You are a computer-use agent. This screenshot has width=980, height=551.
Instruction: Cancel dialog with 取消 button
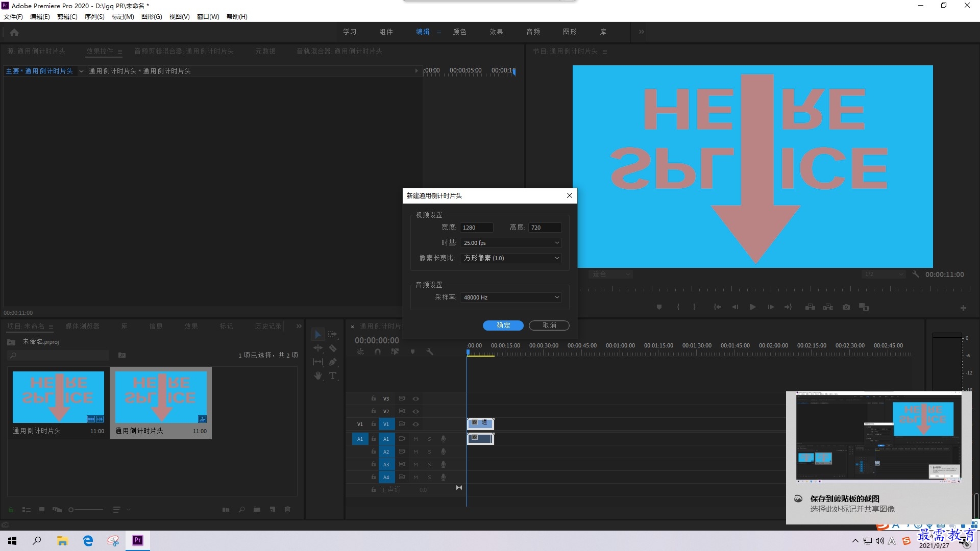coord(549,325)
